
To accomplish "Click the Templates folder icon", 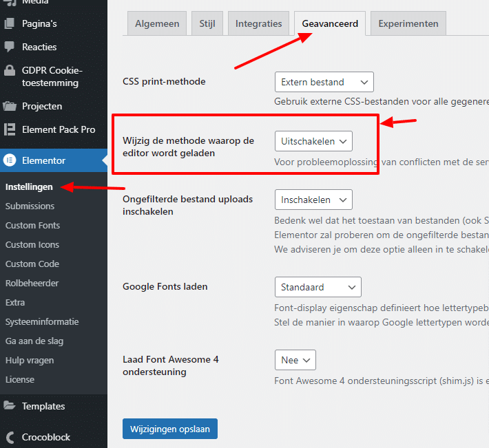I will (10, 406).
